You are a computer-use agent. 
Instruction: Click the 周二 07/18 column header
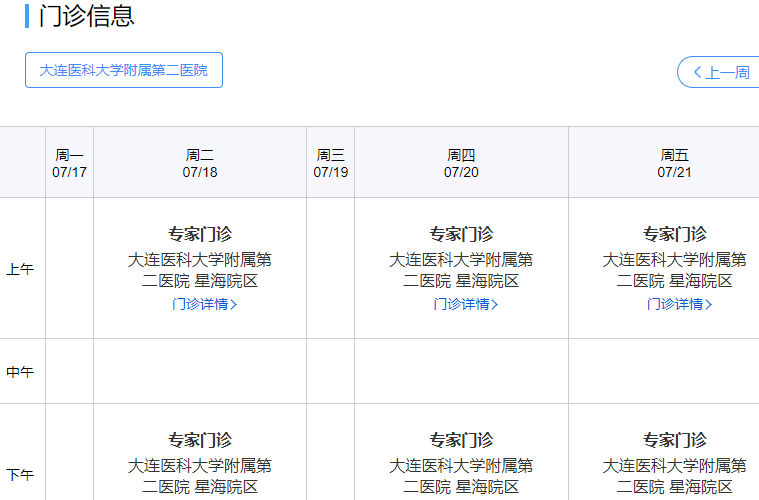point(200,163)
